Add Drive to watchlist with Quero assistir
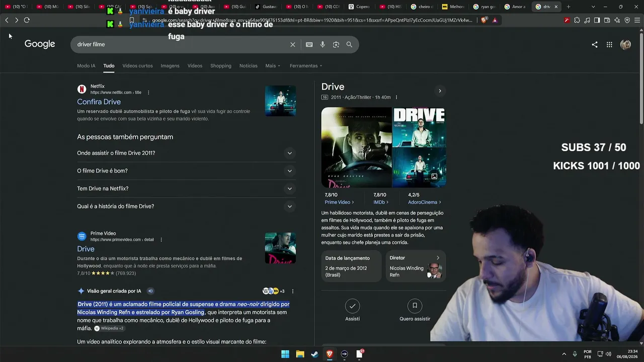This screenshot has height=362, width=644. tap(415, 309)
